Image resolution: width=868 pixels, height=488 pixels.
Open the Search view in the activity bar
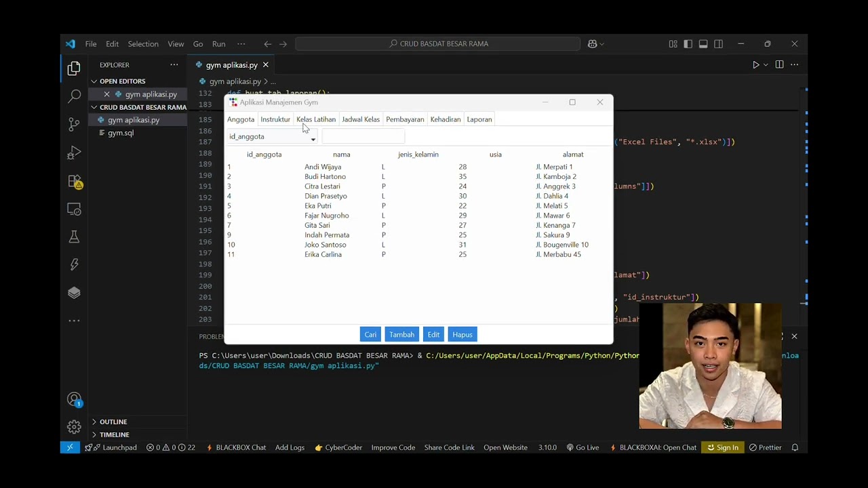(74, 96)
